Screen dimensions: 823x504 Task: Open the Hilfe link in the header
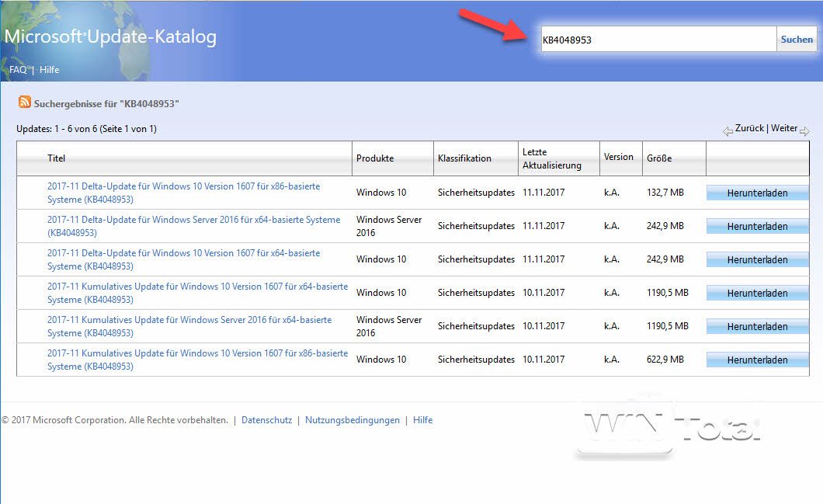click(x=50, y=70)
